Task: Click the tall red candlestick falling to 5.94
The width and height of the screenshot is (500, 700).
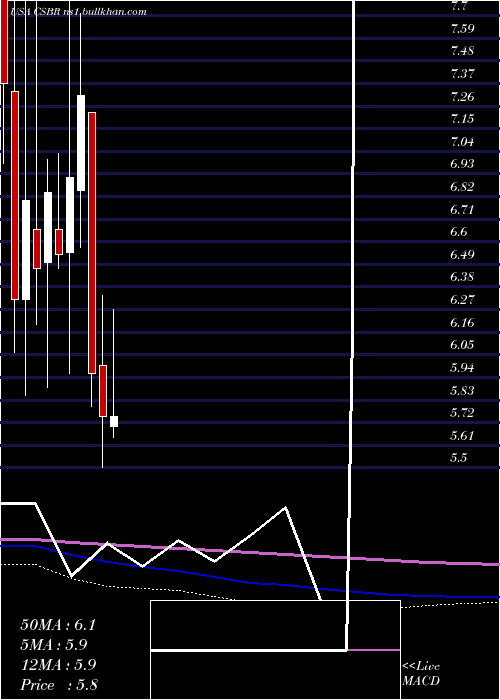Action: point(92,243)
